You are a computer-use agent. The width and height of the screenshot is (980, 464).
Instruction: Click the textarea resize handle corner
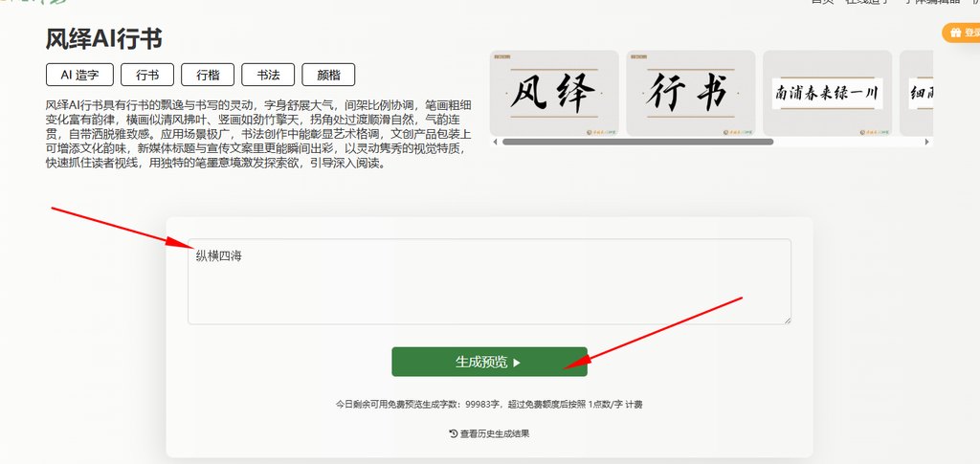click(x=787, y=320)
